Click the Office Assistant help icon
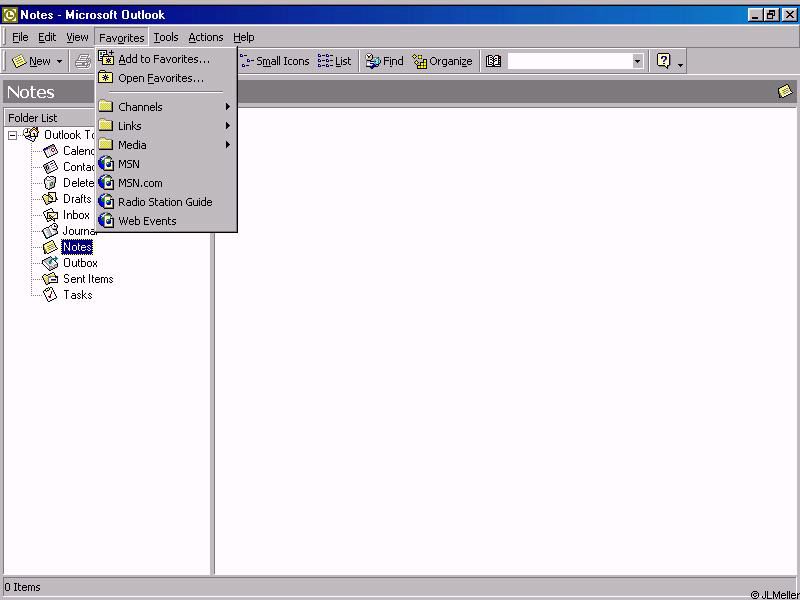 663,61
